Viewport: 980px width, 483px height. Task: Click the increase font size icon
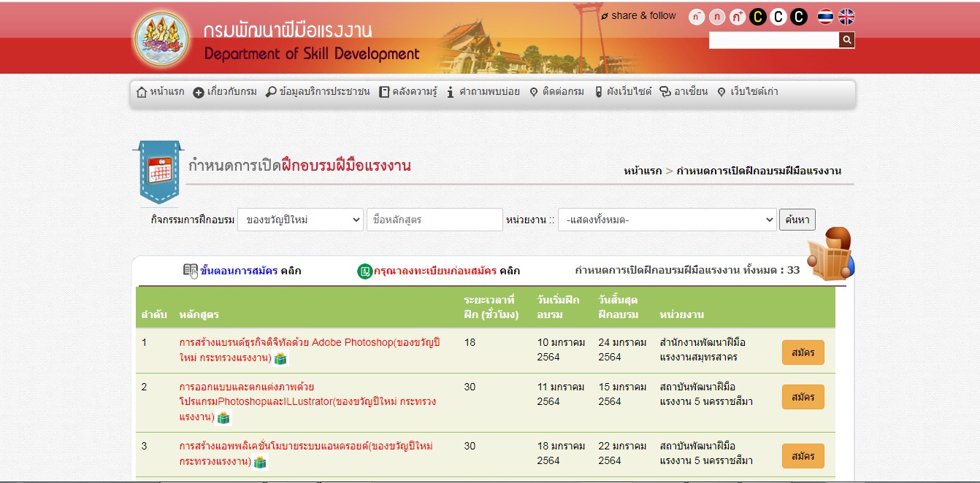738,17
